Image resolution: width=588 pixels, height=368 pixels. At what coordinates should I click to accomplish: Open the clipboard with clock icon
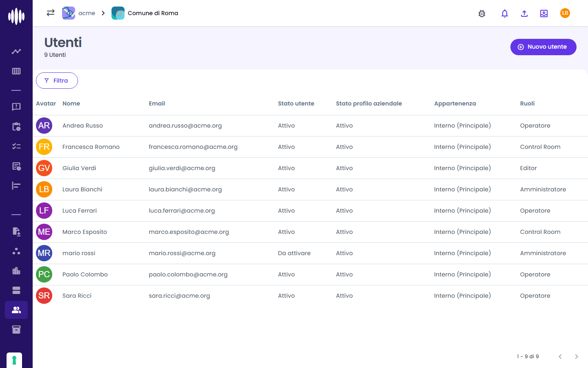[x=16, y=126]
